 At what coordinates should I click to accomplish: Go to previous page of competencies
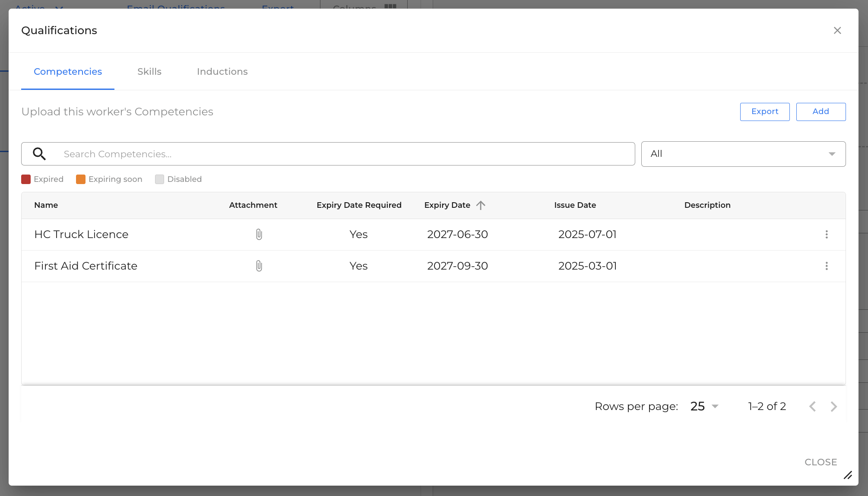[x=812, y=406]
